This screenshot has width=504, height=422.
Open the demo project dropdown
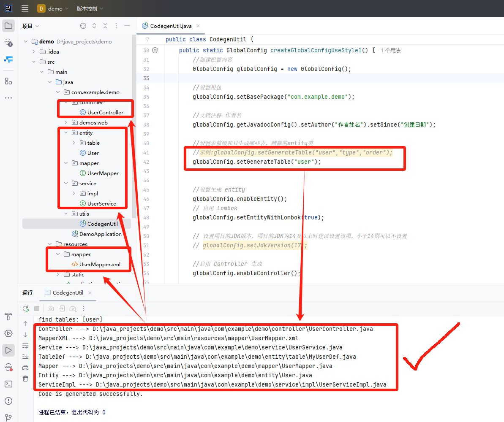tap(53, 9)
